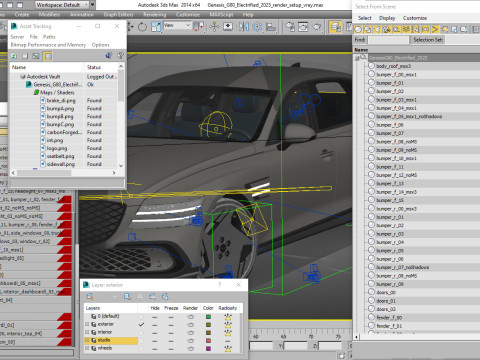Activate Select and Scale tool in main toolbar
This screenshot has height=360, width=480.
click(156, 27)
